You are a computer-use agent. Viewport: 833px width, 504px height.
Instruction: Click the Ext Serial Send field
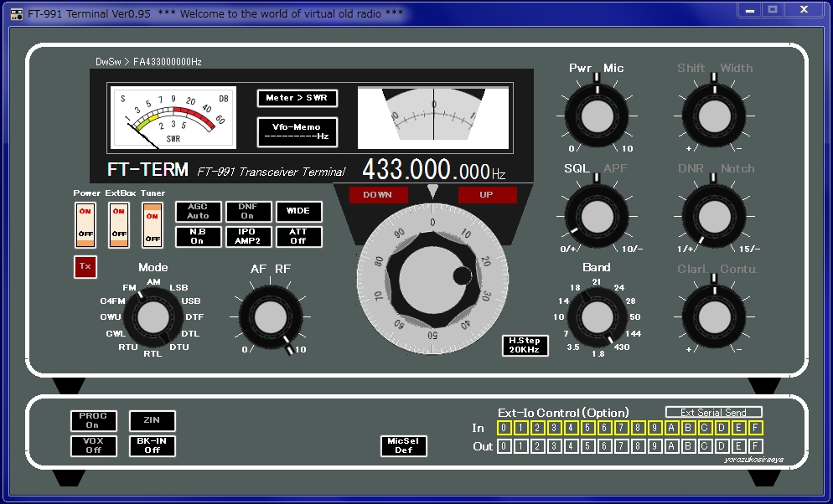(714, 412)
